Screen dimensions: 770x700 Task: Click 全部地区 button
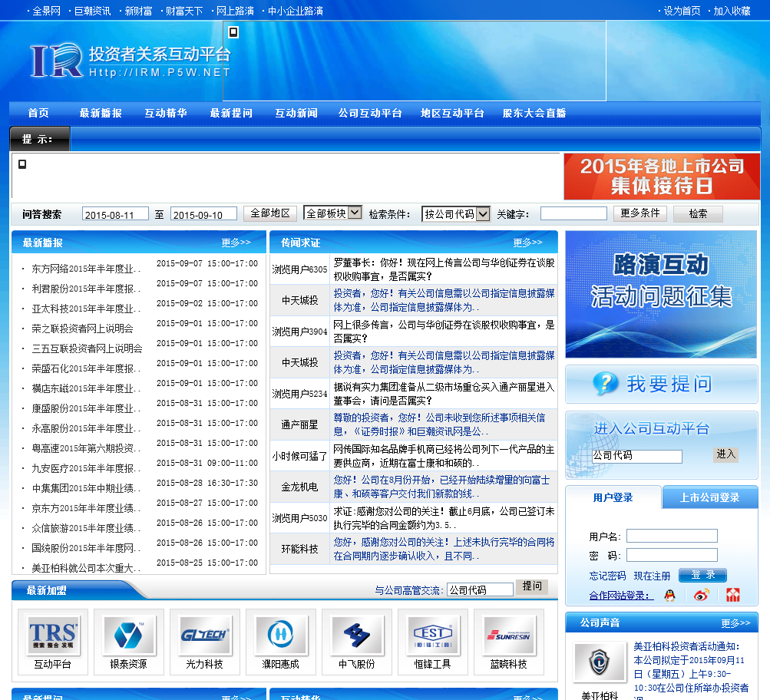pos(270,213)
